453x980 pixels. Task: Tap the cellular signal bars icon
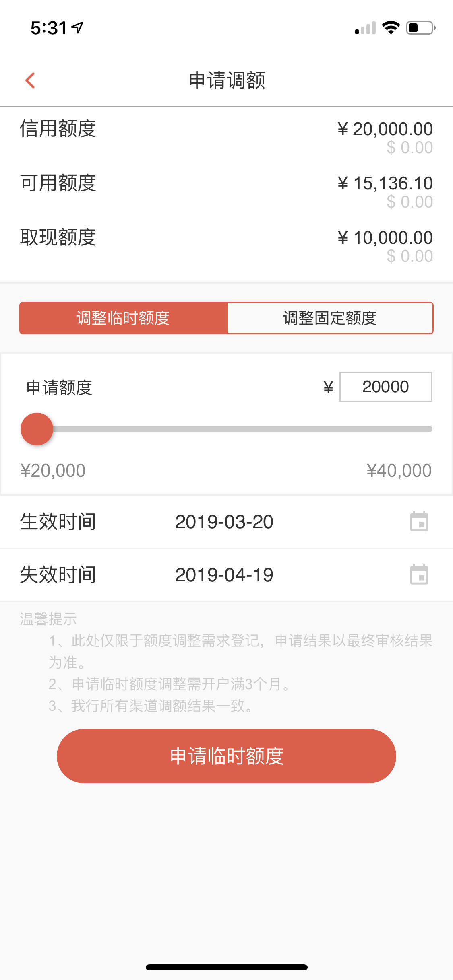[365, 28]
